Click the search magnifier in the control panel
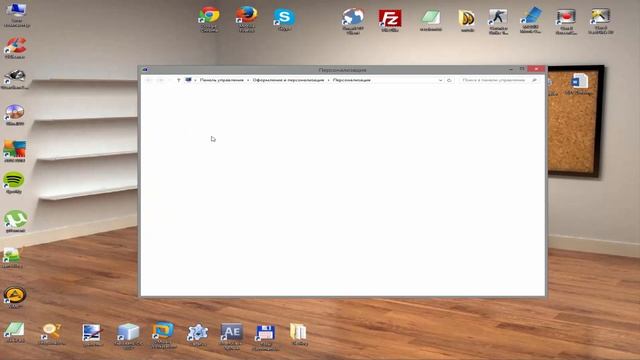This screenshot has height=360, width=640. [x=534, y=80]
